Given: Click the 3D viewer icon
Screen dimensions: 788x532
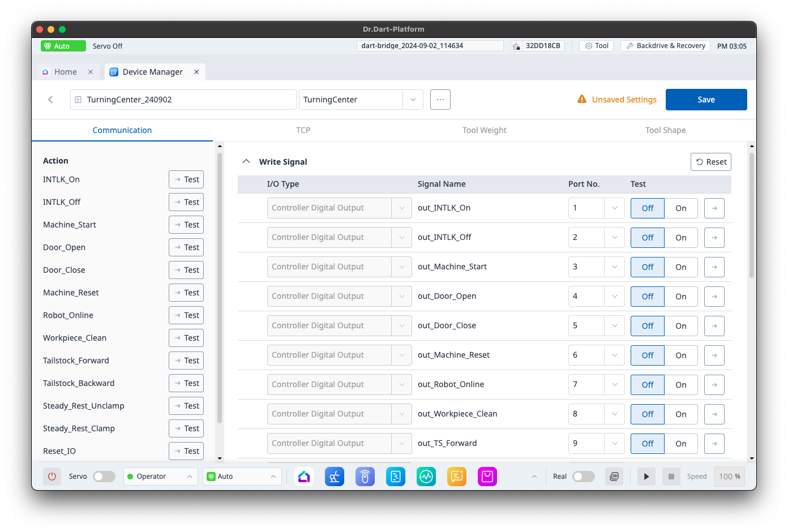Looking at the screenshot, I should [614, 477].
